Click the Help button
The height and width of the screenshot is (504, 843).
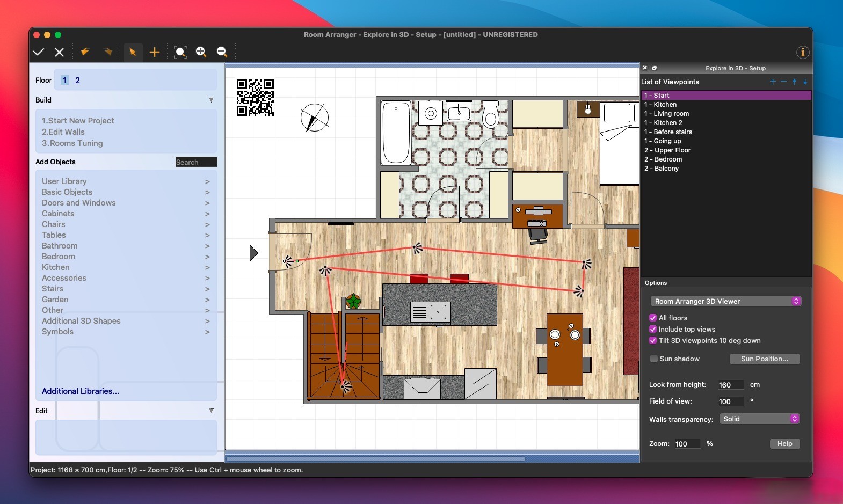[785, 443]
